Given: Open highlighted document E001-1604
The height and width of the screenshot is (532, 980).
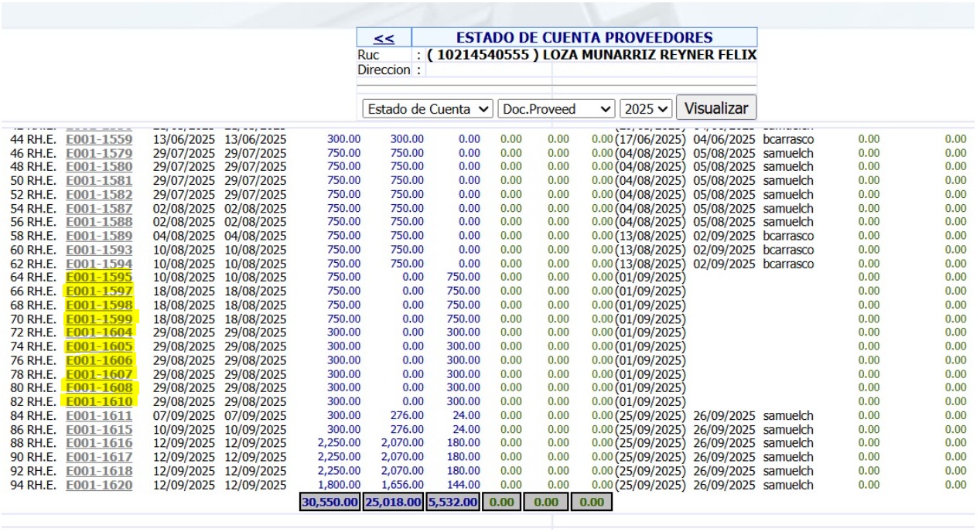Looking at the screenshot, I should 99,332.
